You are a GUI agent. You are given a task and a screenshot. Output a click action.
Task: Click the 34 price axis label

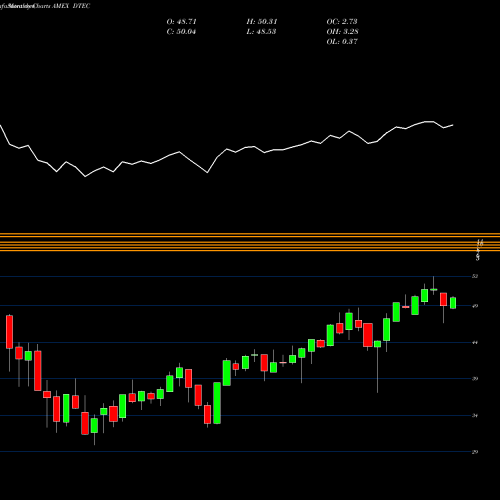coord(475,415)
